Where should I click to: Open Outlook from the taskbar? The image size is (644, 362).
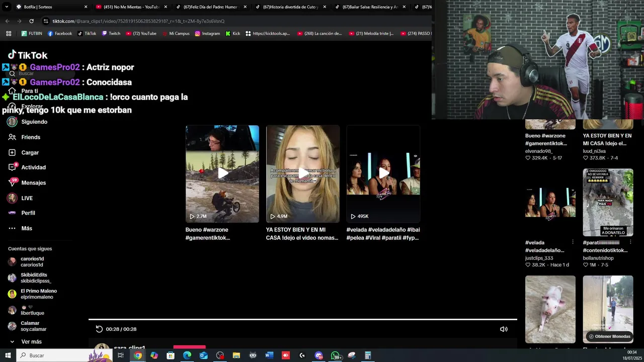click(x=203, y=355)
